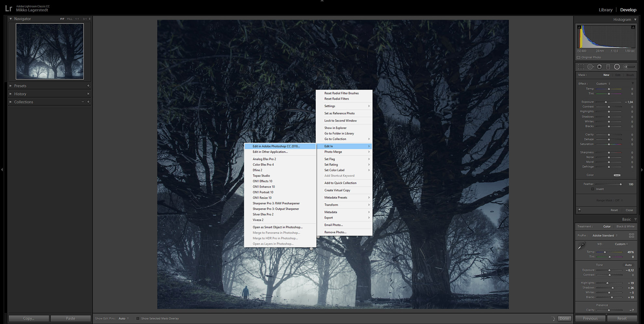Select the Red Eye Correction tool
Image resolution: width=644 pixels, height=324 pixels.
599,67
